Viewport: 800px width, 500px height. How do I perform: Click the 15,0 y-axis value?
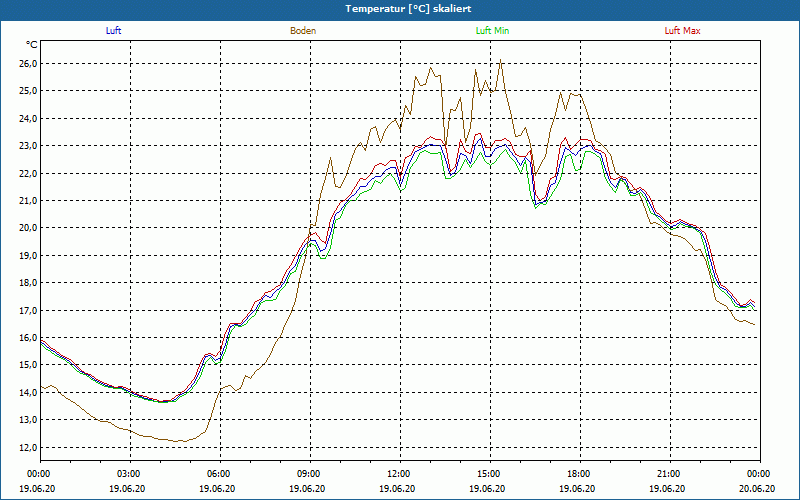click(29, 365)
